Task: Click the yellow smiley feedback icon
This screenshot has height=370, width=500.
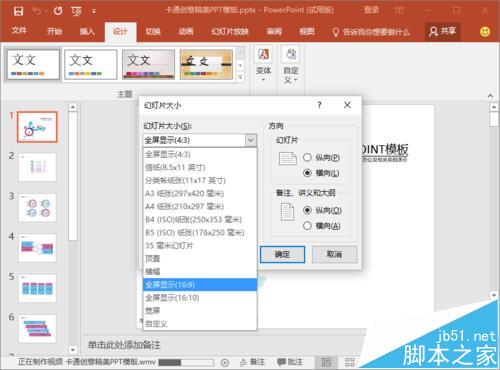Action: coord(485,32)
